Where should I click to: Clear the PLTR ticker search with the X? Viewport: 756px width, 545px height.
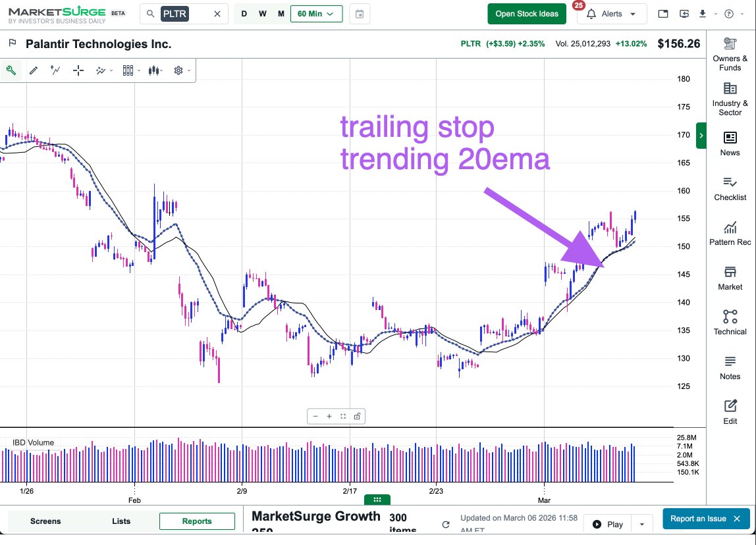tap(217, 13)
